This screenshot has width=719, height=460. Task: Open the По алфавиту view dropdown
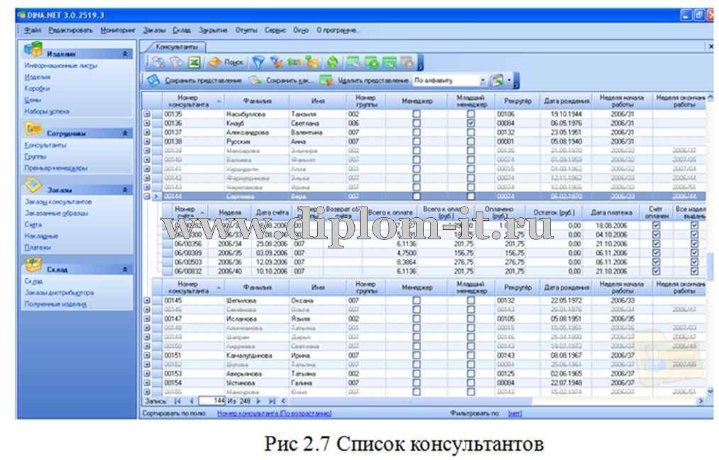pos(482,80)
